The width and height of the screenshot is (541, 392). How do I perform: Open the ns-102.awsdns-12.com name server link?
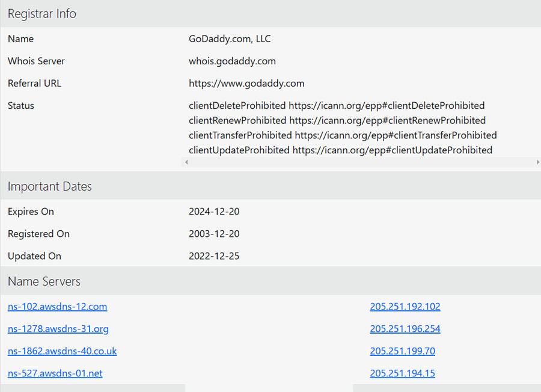(x=57, y=307)
